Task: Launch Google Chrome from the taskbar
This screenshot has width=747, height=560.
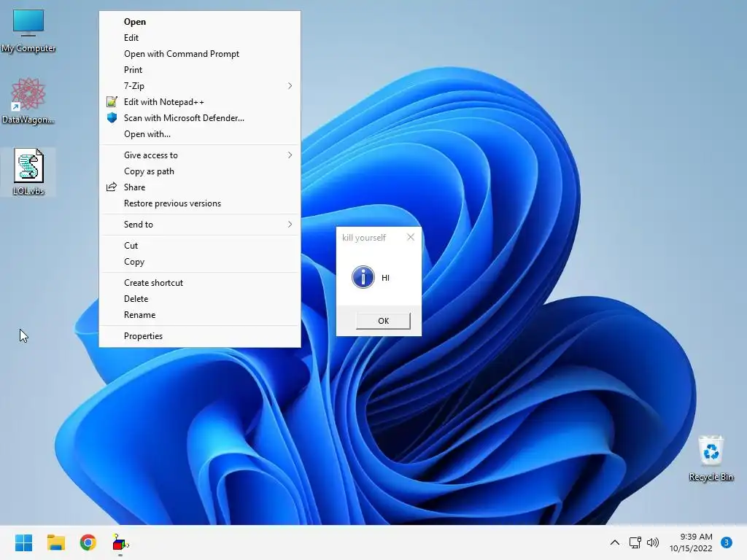Action: 88,542
